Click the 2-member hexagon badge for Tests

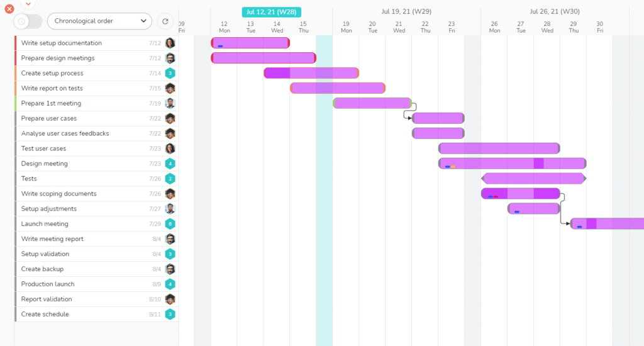pos(170,179)
